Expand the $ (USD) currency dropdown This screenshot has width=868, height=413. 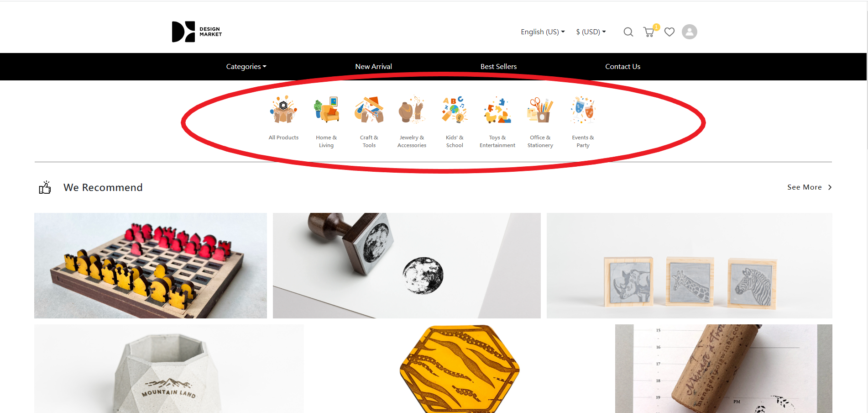click(591, 32)
